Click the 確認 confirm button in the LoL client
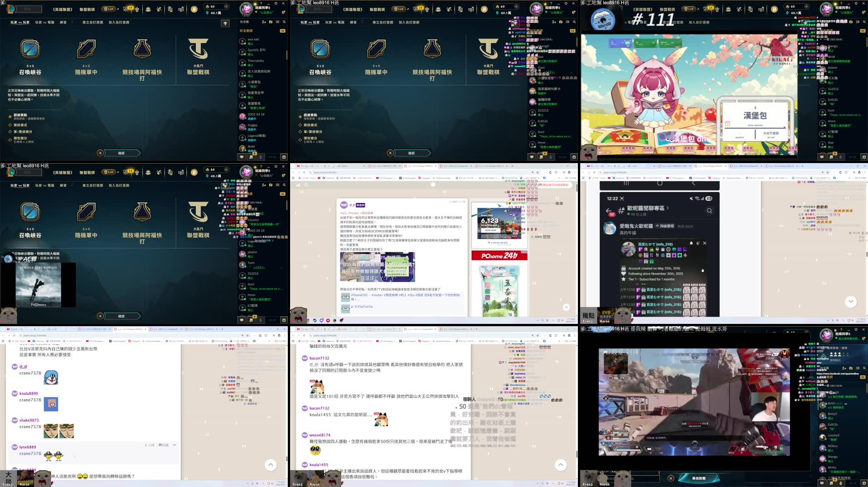The image size is (868, 487). point(122,153)
